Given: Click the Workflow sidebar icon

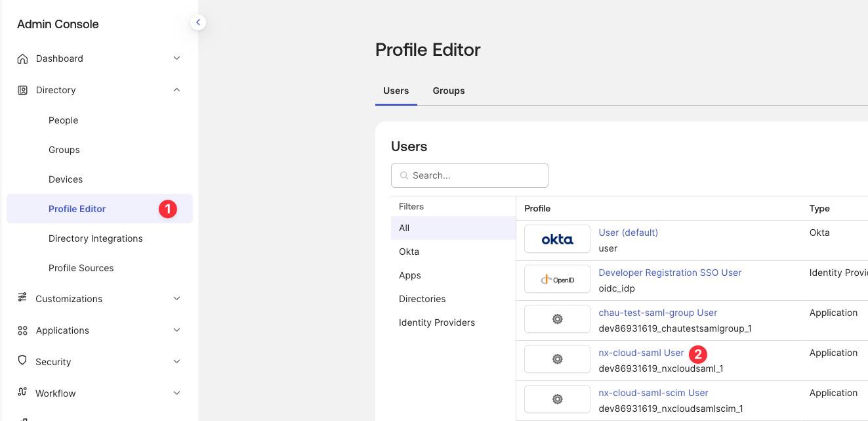Looking at the screenshot, I should [x=22, y=393].
